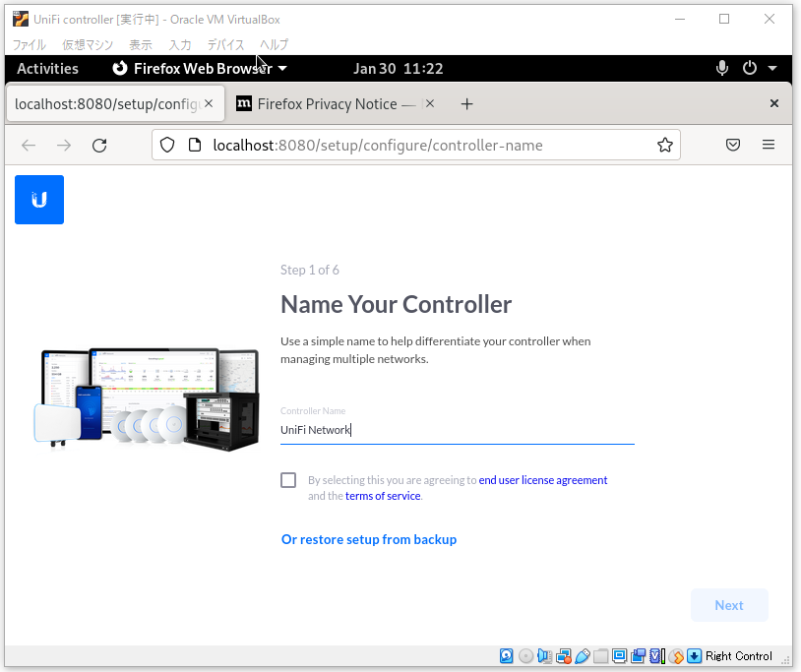This screenshot has width=801, height=672.
Task: Go back using browser back arrow
Action: point(29,146)
